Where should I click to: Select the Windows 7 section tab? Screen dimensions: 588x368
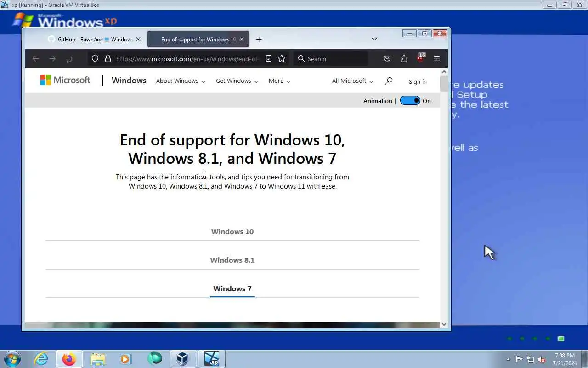tap(232, 288)
